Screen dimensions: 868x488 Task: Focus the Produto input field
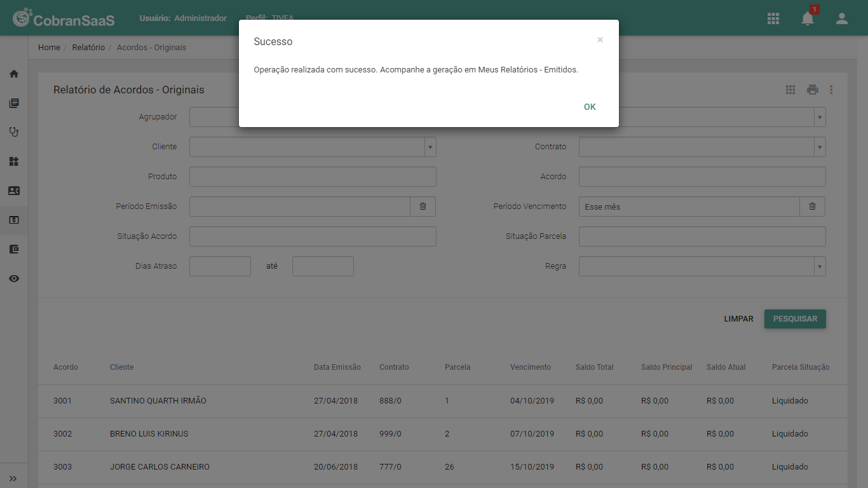313,177
